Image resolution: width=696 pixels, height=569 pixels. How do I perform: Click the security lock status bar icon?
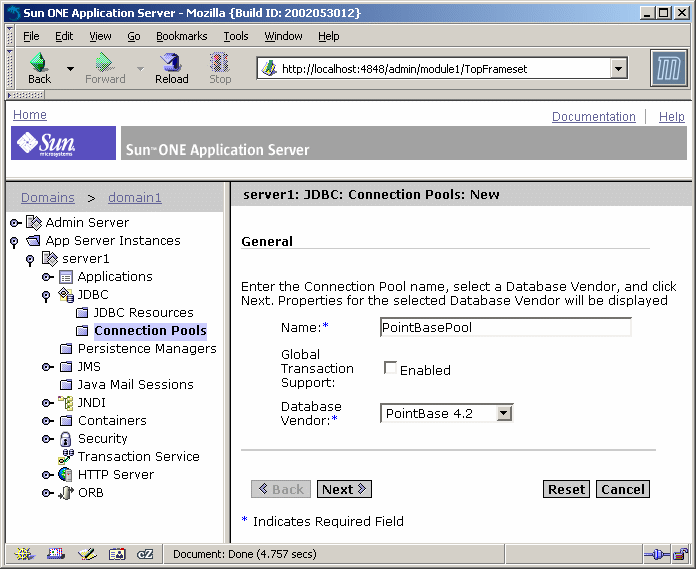pyautogui.click(x=680, y=554)
